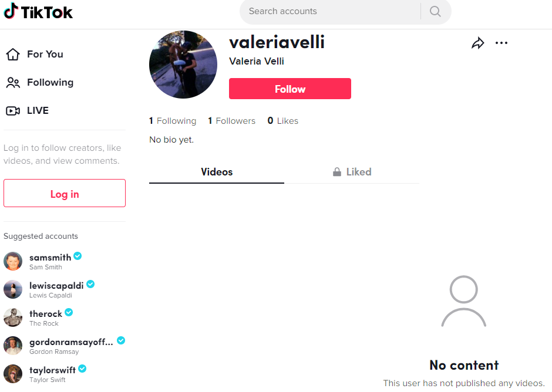Viewport: 552px width, 392px height.
Task: Click the Log in button
Action: click(65, 193)
